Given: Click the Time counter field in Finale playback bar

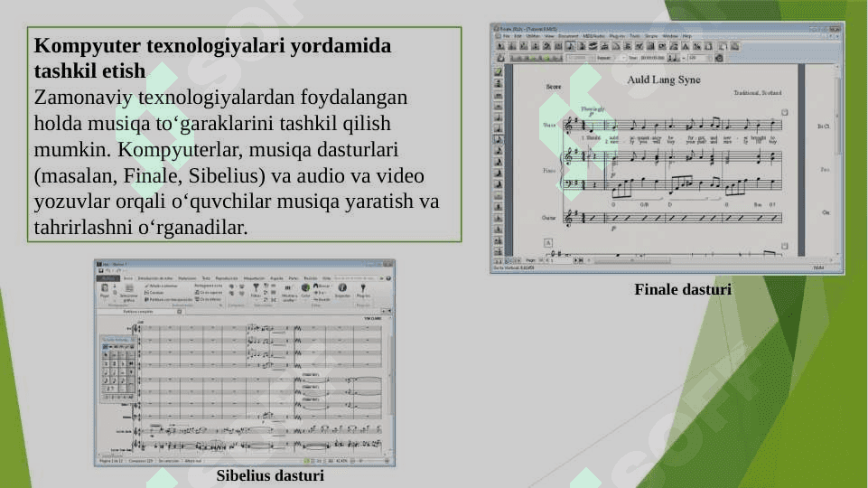Looking at the screenshot, I should 652,58.
